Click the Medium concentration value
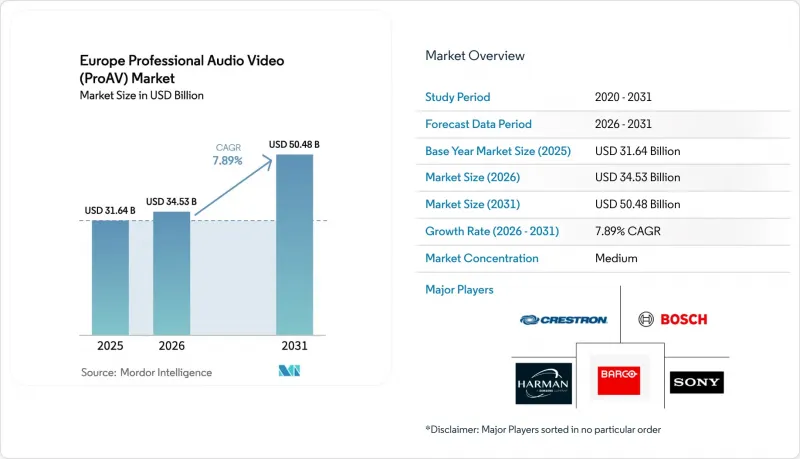 616,258
